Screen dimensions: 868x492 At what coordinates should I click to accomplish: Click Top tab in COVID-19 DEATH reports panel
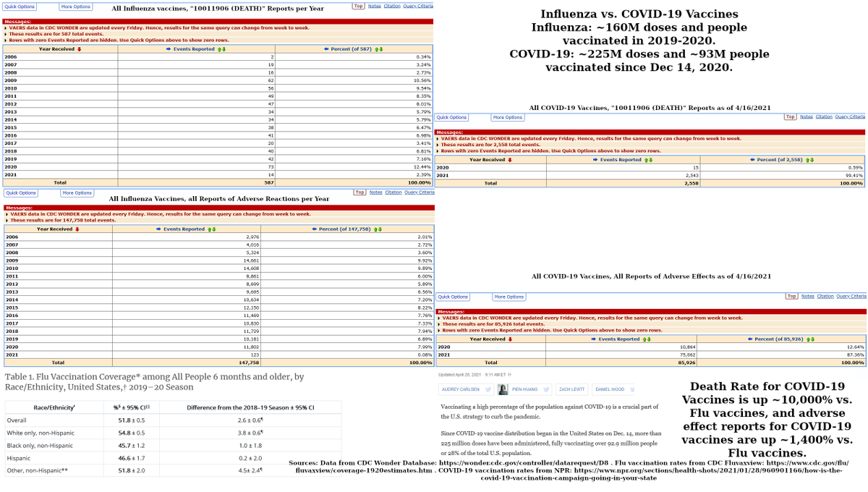pos(791,116)
